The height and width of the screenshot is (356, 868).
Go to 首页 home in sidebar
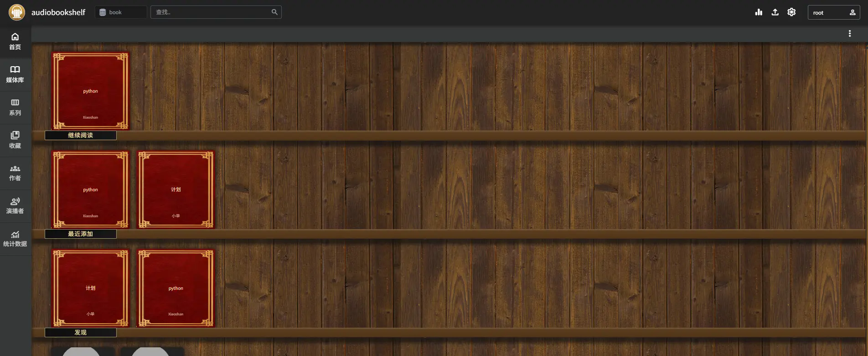(x=15, y=42)
